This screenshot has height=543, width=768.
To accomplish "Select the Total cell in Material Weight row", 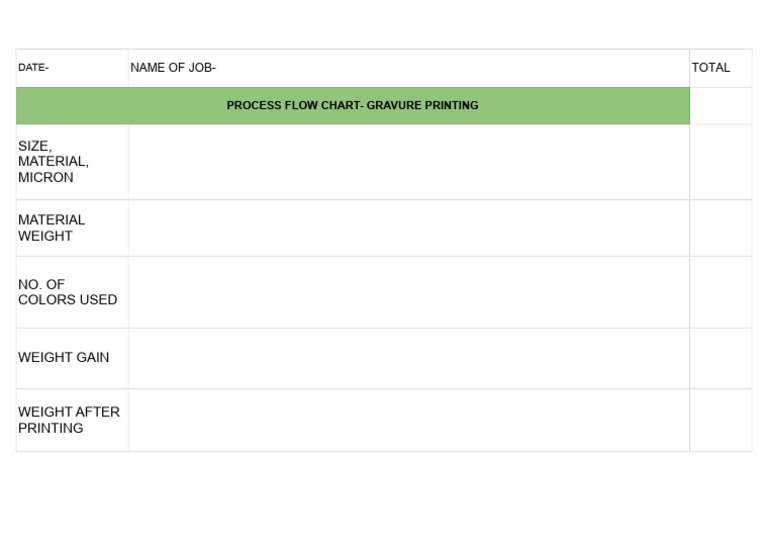I will (720, 228).
